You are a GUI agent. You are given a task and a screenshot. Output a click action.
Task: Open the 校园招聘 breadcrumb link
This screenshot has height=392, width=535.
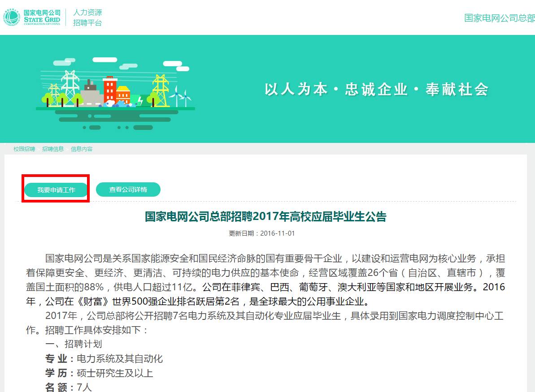pyautogui.click(x=24, y=149)
